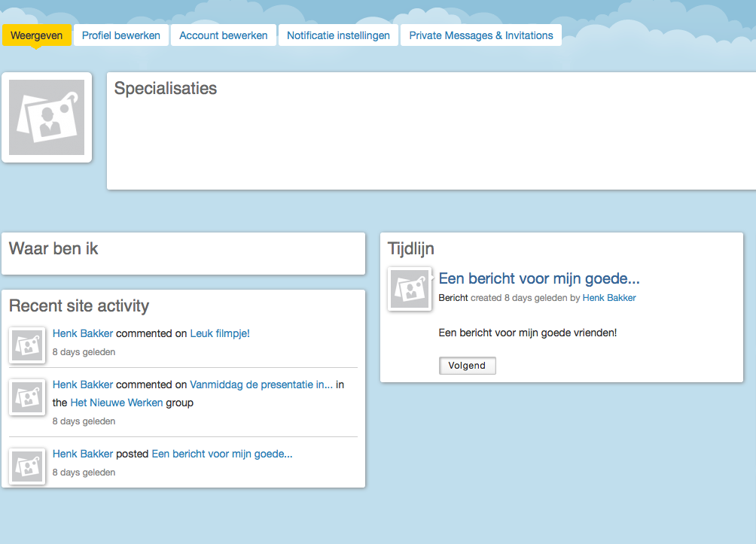The image size is (756, 544).
Task: Click the avatar next to the Leuk filmpje comment
Action: coord(27,345)
